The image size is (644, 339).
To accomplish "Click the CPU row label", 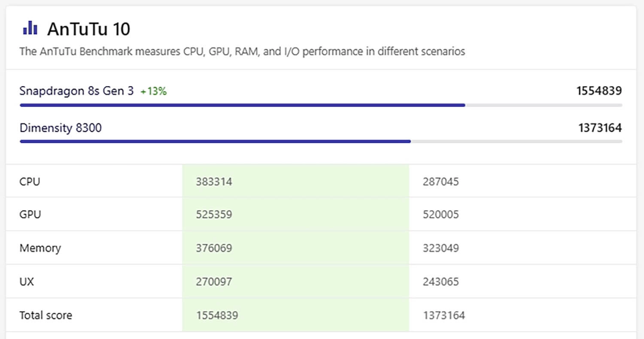I will point(30,182).
